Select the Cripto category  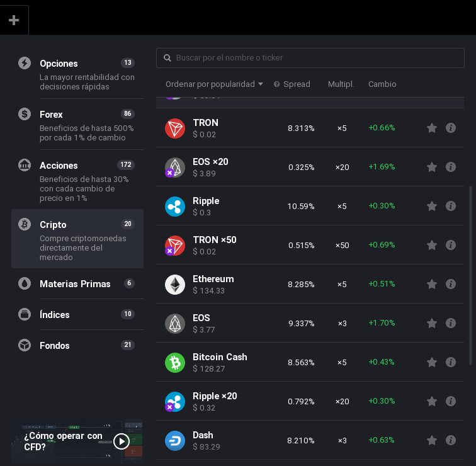[77, 239]
